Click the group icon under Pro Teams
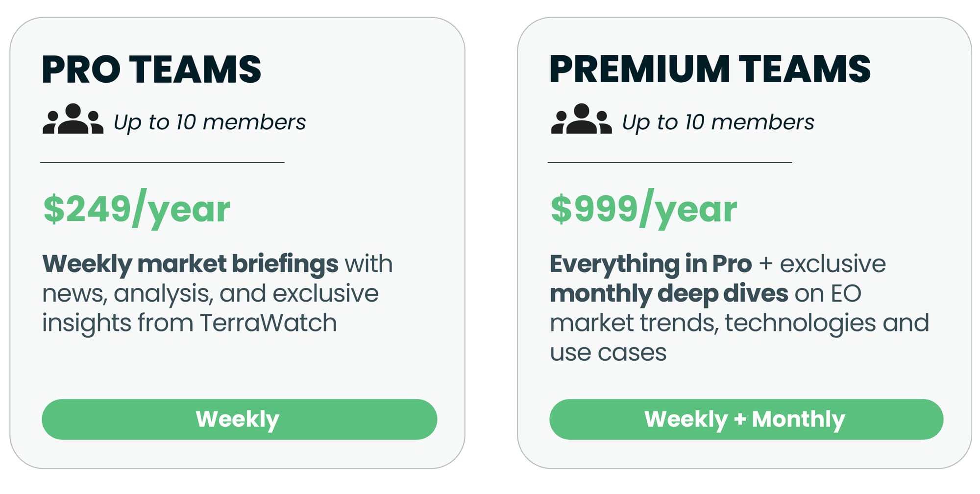980x494 pixels. 73,119
